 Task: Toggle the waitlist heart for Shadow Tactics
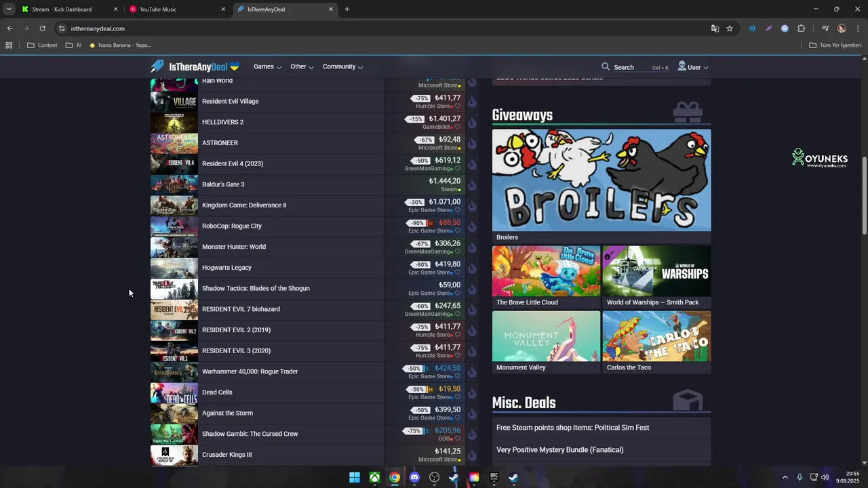click(x=458, y=293)
